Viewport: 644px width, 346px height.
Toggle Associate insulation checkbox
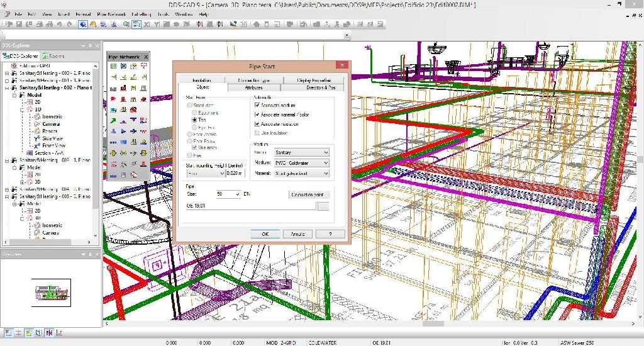pos(257,124)
